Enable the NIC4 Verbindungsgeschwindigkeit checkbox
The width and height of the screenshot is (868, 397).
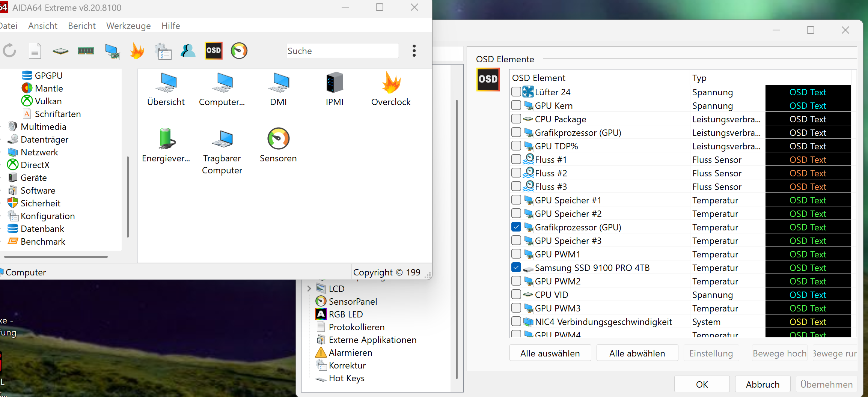click(x=516, y=321)
